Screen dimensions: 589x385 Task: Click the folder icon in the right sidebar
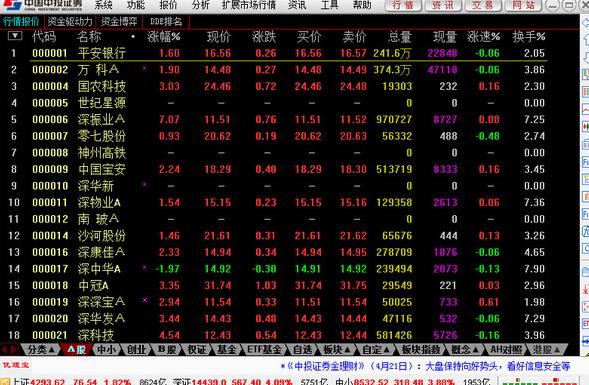point(585,272)
